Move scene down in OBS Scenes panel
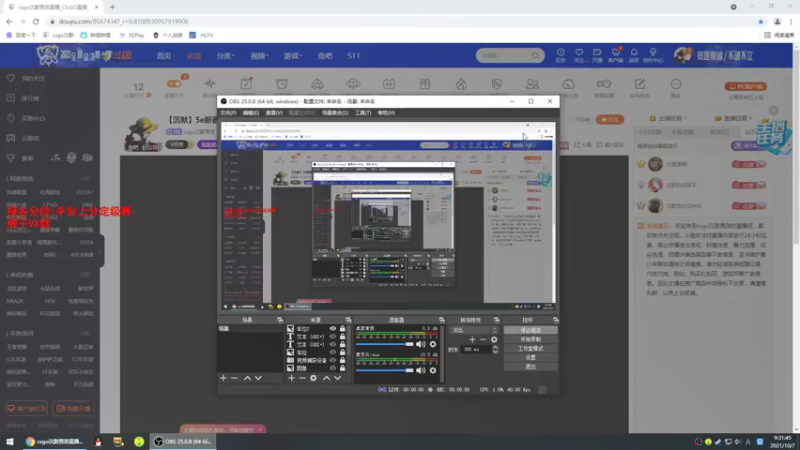The width and height of the screenshot is (800, 450). (x=258, y=378)
